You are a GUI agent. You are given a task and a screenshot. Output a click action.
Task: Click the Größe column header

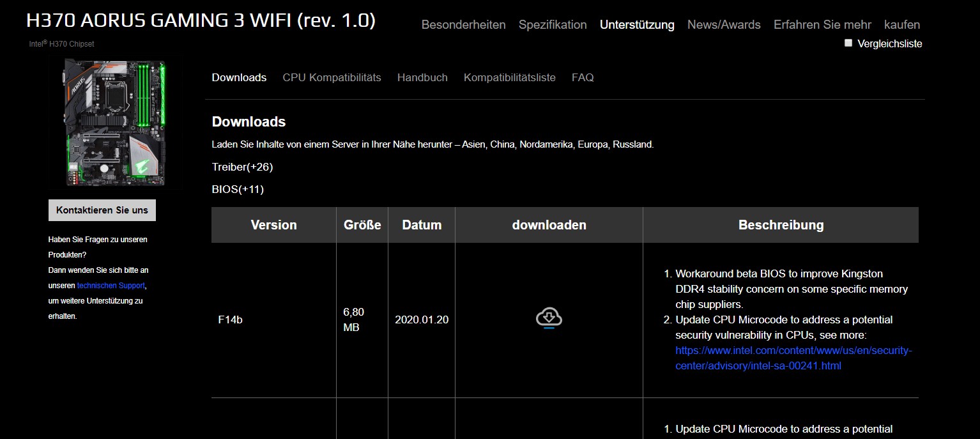click(x=362, y=225)
